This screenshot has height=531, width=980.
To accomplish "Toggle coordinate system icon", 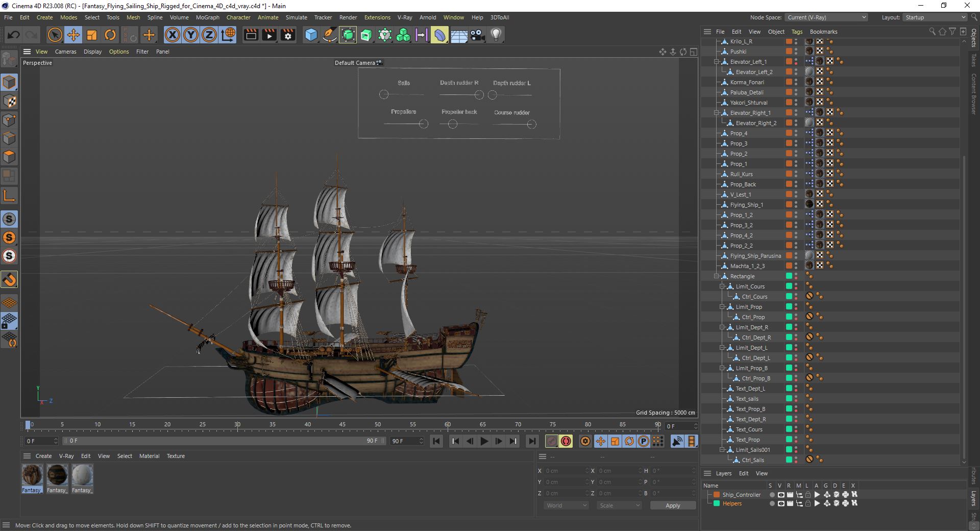I will tap(228, 35).
